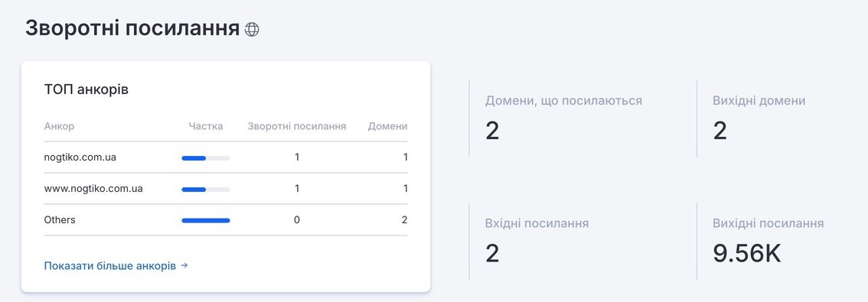Click the Анкор column header

59,126
